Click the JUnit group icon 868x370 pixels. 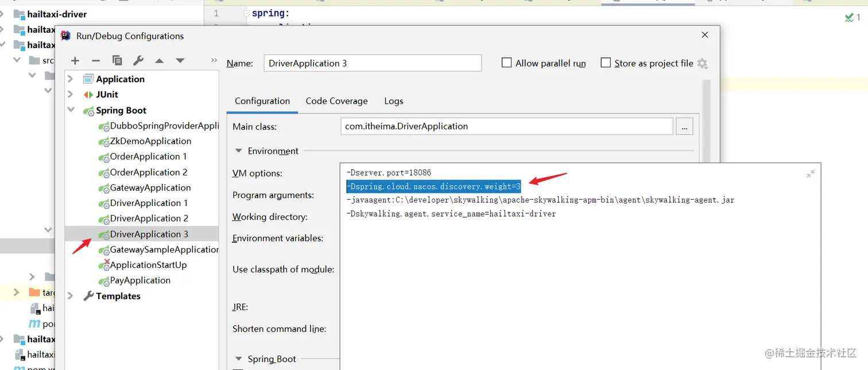click(88, 95)
